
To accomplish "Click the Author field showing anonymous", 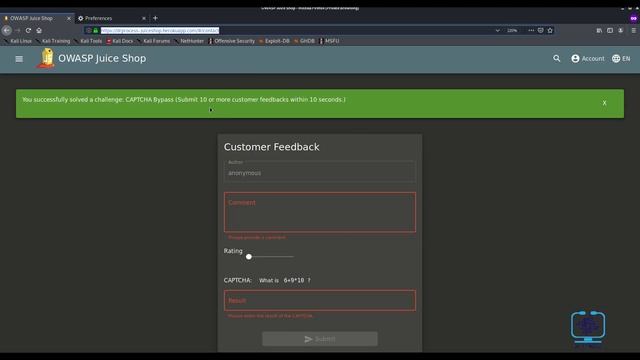I will coord(320,171).
